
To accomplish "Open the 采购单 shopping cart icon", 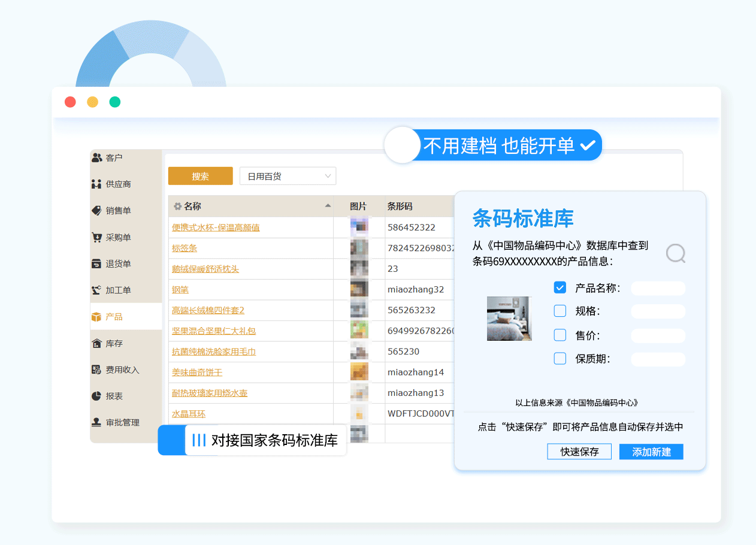I will (x=96, y=237).
